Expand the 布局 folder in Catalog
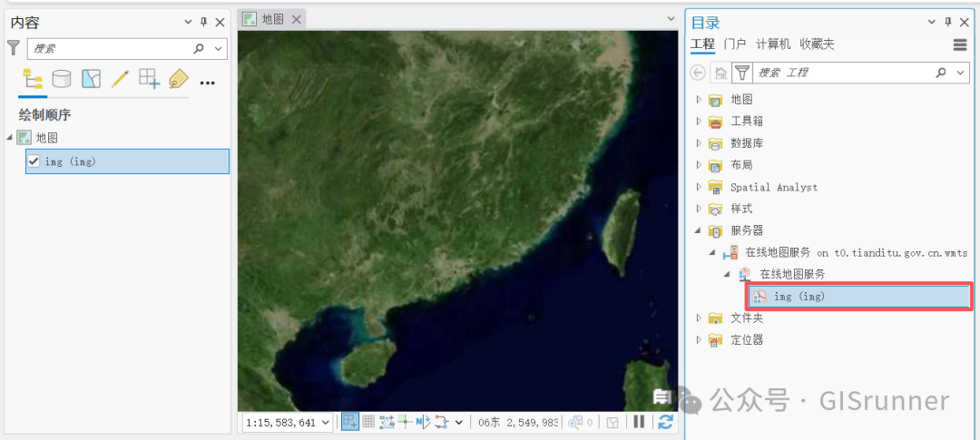This screenshot has height=440, width=980. tap(699, 165)
